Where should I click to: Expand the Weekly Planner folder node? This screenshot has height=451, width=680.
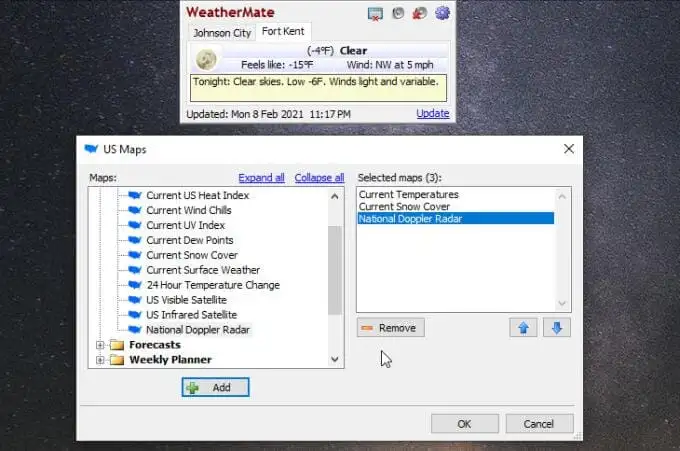pyautogui.click(x=100, y=360)
